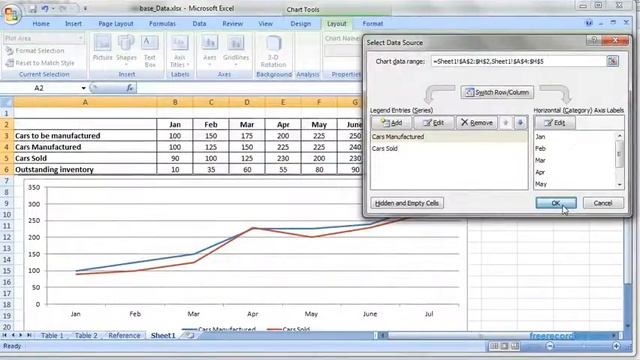Open the Home ribbon tab
Viewport: 640px width, 360px height.
[x=41, y=24]
